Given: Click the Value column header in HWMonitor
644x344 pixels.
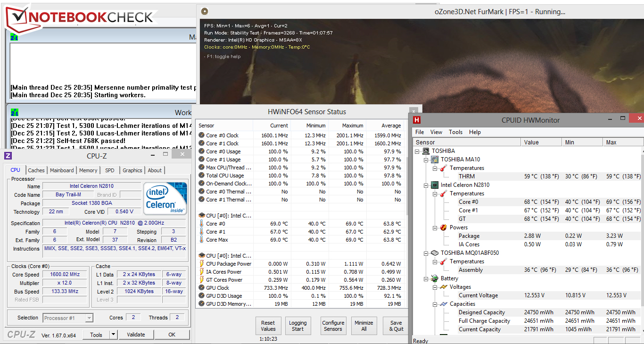Looking at the screenshot, I should (x=542, y=142).
